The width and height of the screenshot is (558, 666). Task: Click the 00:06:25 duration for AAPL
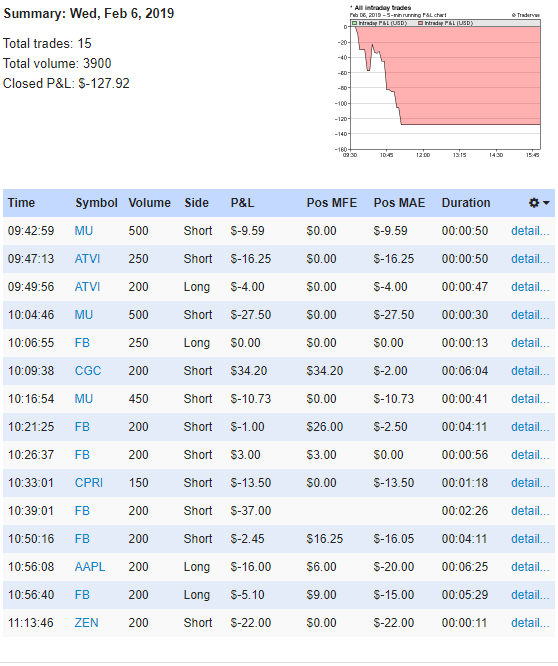tap(465, 567)
